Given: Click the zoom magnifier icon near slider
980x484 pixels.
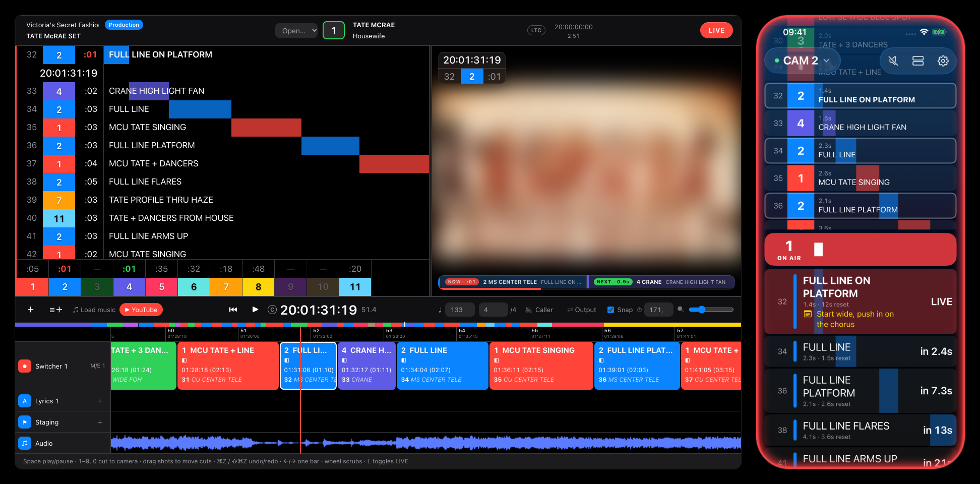Looking at the screenshot, I should point(681,310).
